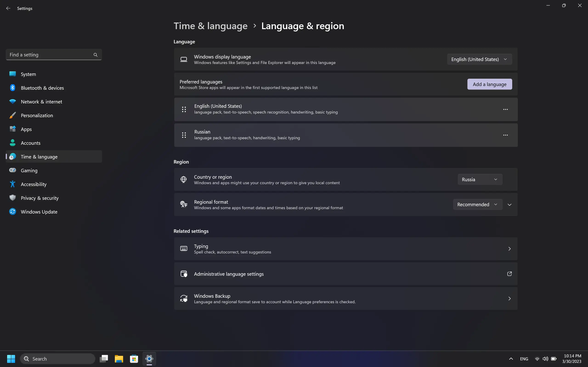The width and height of the screenshot is (588, 367).
Task: Click the back arrow in Settings header
Action: (8, 8)
